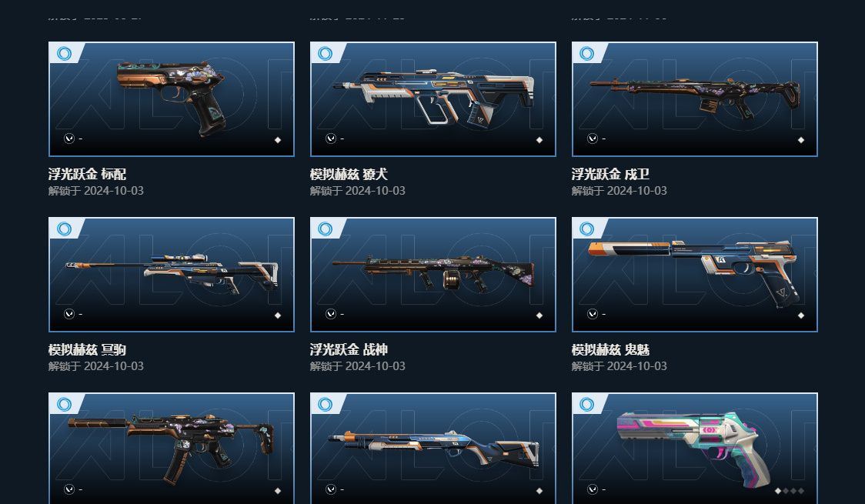865x504 pixels.
Task: Select the 模拟赫兹 獠犬 rifle skin image
Action: [x=433, y=99]
